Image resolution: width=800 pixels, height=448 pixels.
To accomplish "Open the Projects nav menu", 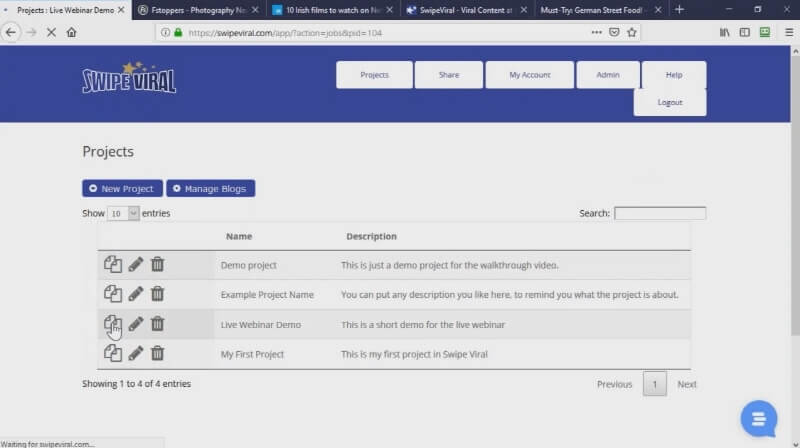I will (374, 74).
